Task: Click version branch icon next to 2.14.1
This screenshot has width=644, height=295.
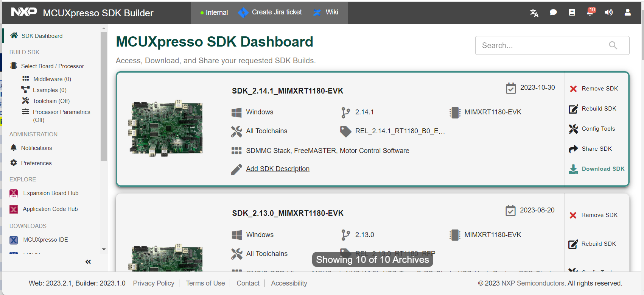Action: [345, 112]
